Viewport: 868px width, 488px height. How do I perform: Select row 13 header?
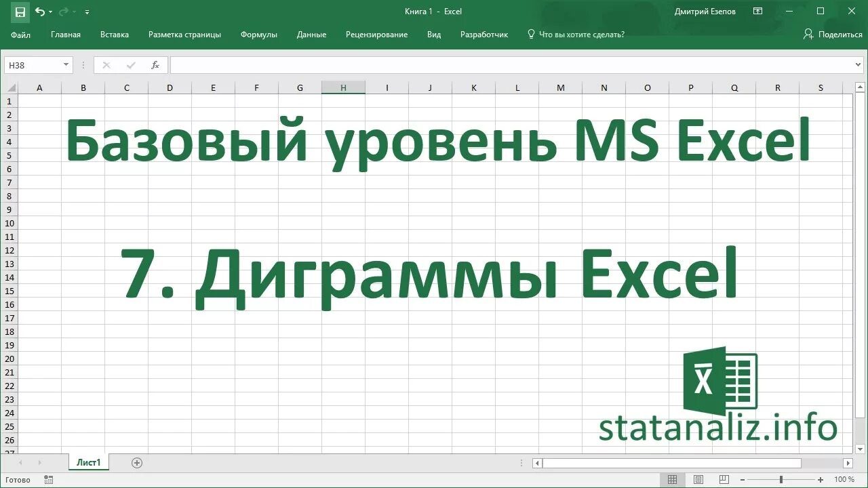point(9,264)
